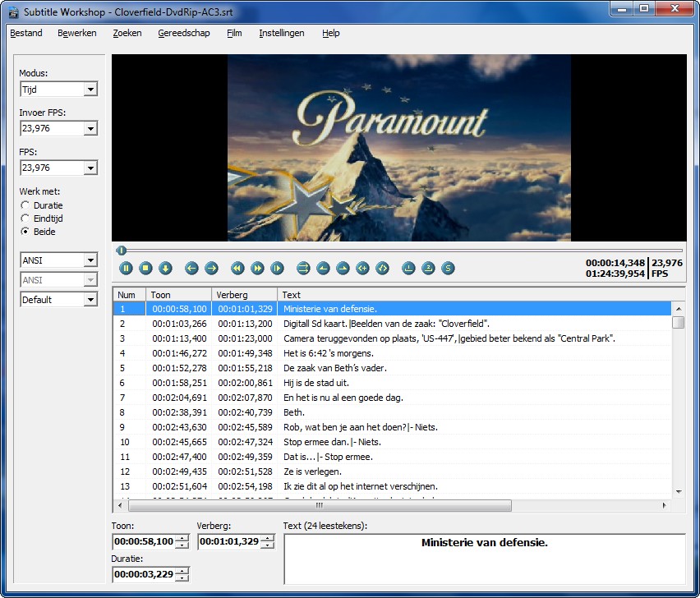Click the subtitle list scroll-right arrow
The image size is (700, 598).
pyautogui.click(x=665, y=505)
